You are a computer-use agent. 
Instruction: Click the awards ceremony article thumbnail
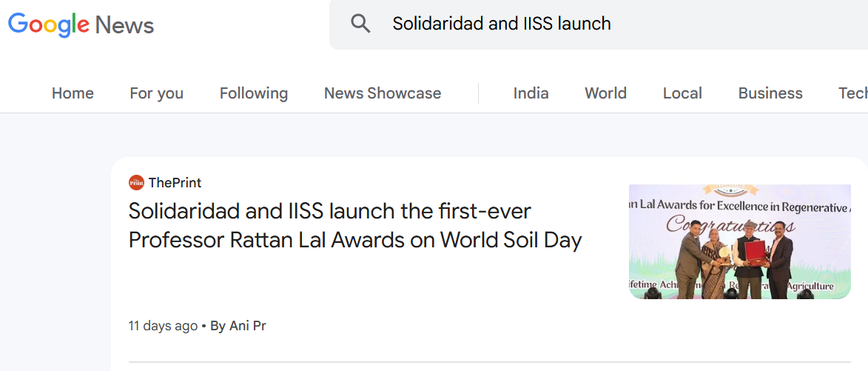pyautogui.click(x=739, y=241)
